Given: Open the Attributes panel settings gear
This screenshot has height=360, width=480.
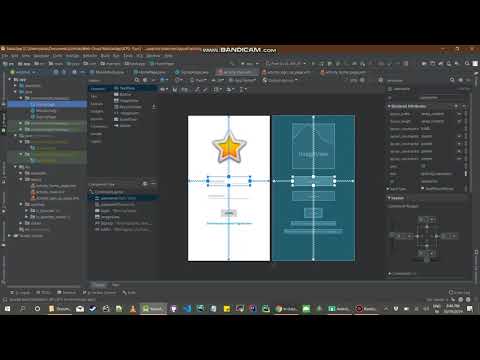Looking at the screenshot, I should pyautogui.click(x=461, y=80).
